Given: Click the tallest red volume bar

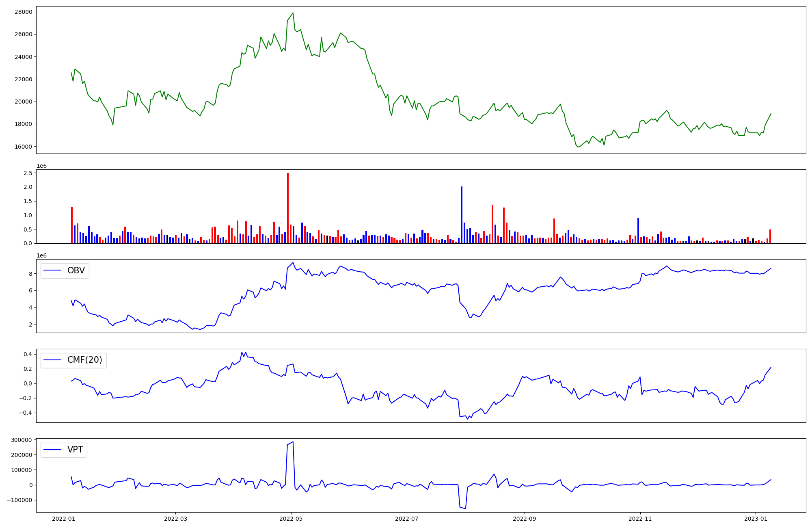Looking at the screenshot, I should (288, 208).
